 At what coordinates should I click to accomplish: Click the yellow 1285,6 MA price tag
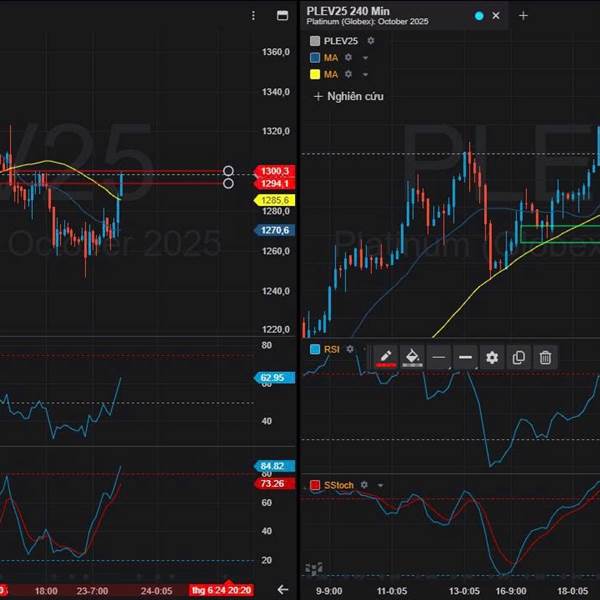[x=274, y=200]
